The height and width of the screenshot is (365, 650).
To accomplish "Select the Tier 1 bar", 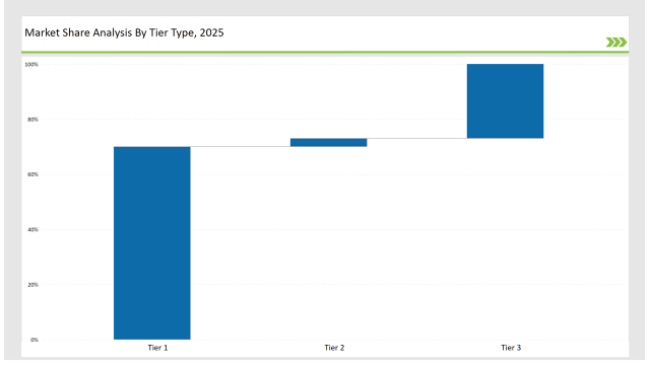I will coord(152,243).
